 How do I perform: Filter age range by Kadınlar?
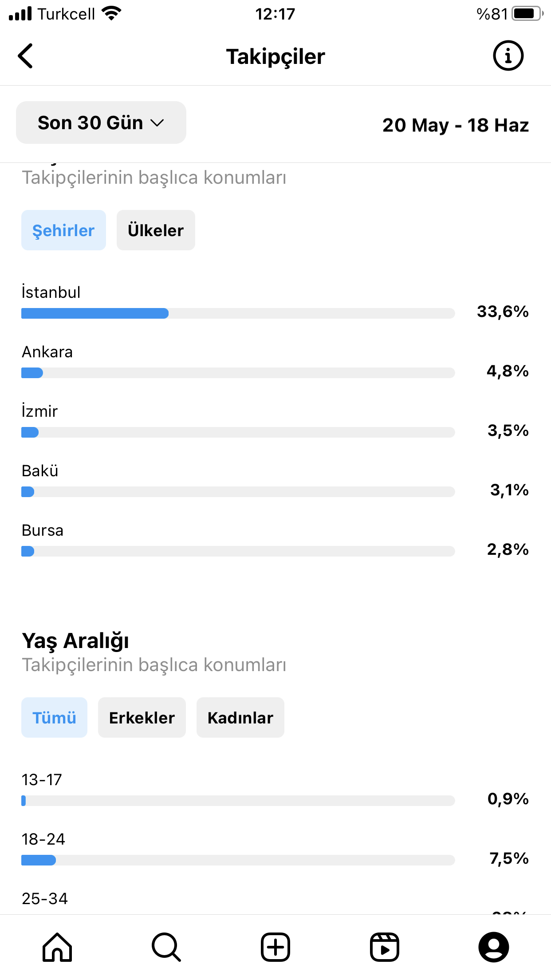pos(240,718)
